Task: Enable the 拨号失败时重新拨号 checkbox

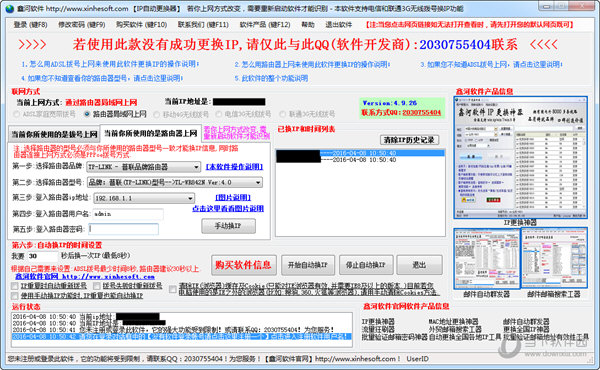Action: [x=96, y=286]
